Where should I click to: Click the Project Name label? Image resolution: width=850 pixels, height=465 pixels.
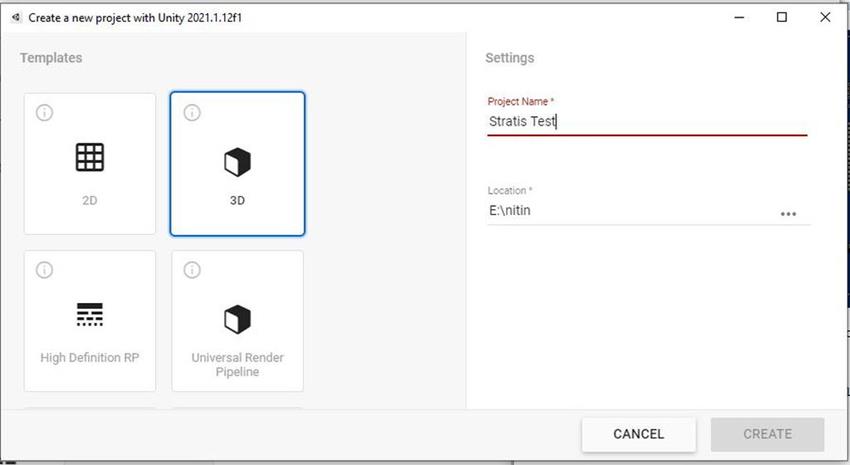[x=520, y=101]
